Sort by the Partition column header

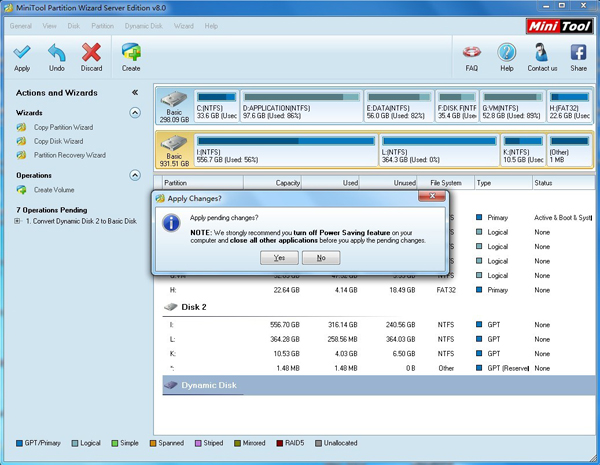pos(203,183)
